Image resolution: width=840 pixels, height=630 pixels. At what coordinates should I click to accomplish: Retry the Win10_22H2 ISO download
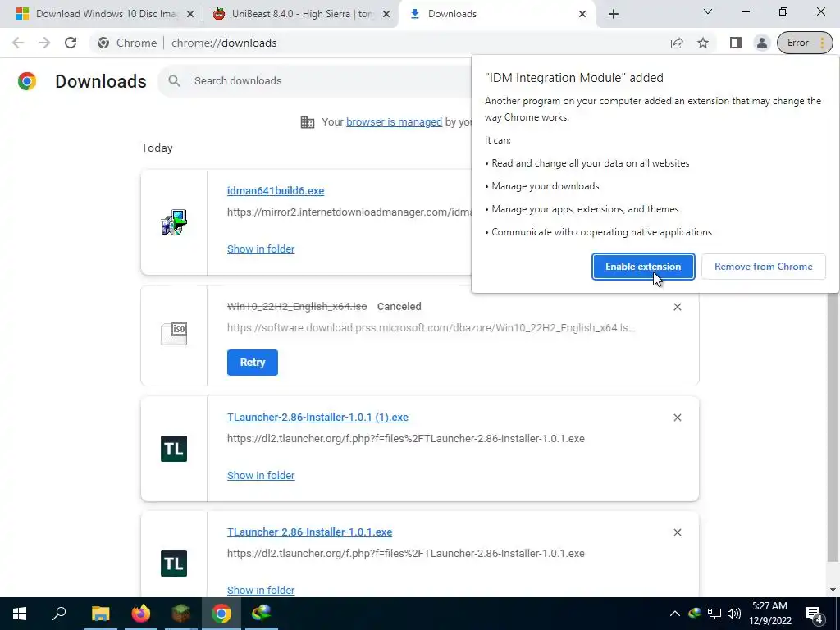(253, 363)
